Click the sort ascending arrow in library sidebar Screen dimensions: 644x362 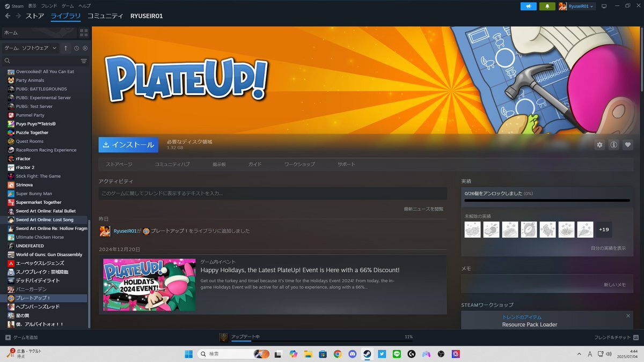pyautogui.click(x=66, y=48)
